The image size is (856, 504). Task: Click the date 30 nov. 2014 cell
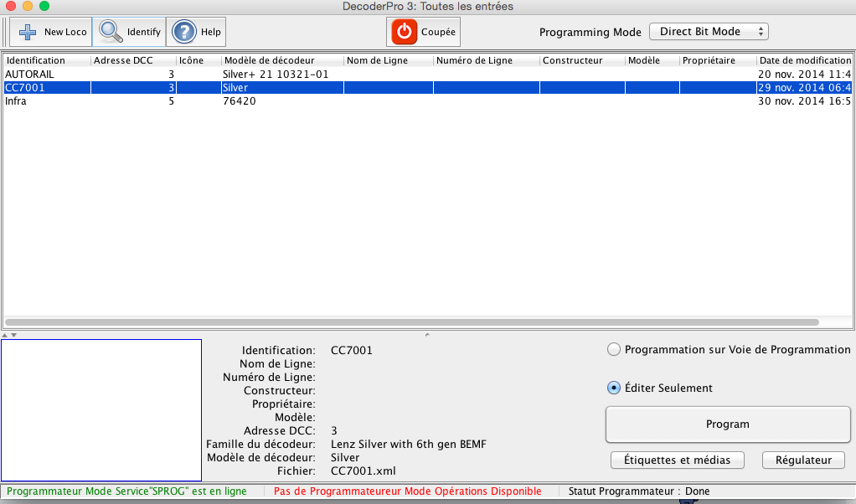click(805, 101)
